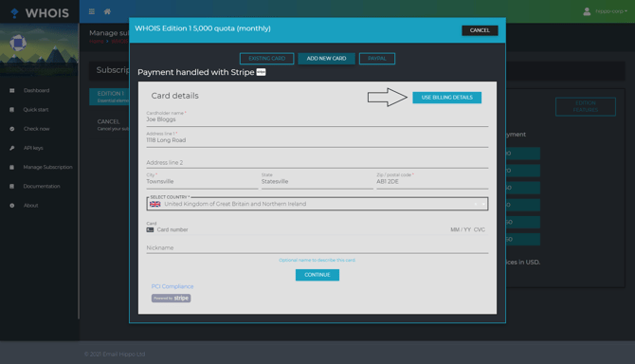Click the Manage Subscription sidebar icon
The image size is (635, 364).
(x=11, y=167)
